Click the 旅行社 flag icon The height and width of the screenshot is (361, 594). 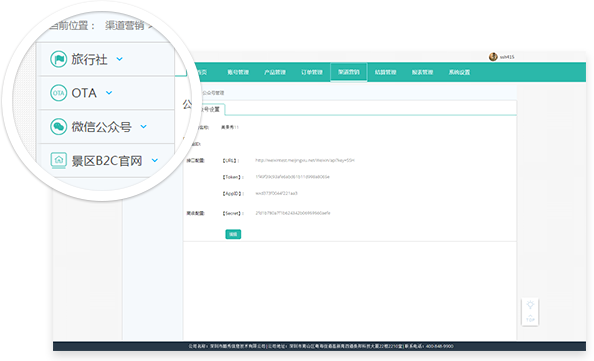(59, 59)
